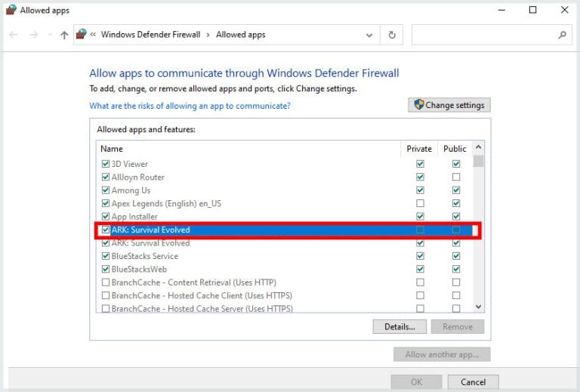Click into the search input field
The image size is (580, 392).
(x=483, y=35)
